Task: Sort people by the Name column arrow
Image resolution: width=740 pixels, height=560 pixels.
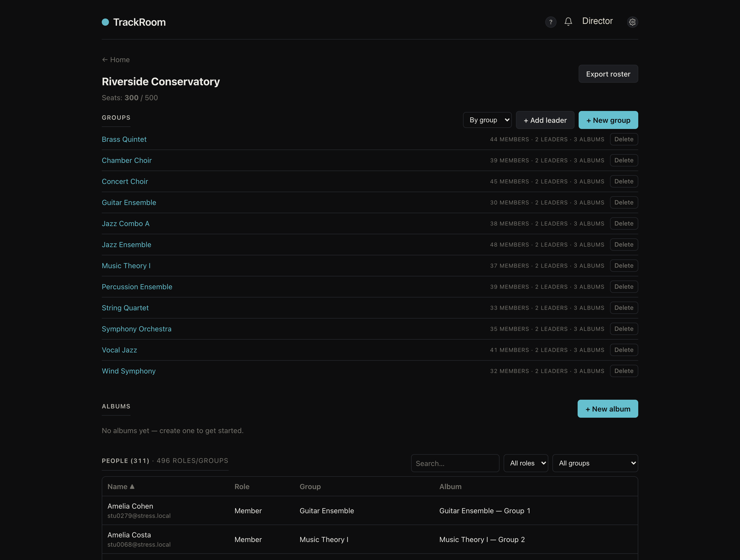Action: (x=132, y=487)
